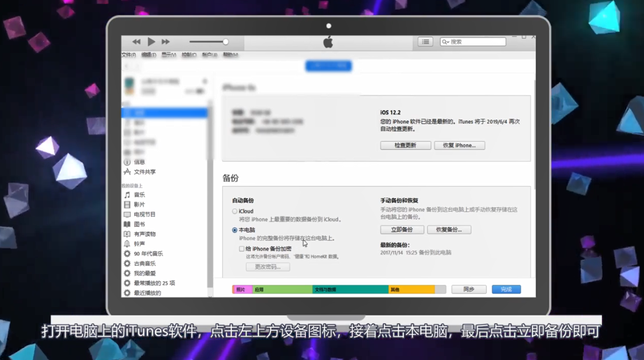Open 最近播放的 playlist gear
This screenshot has width=644, height=360.
[x=127, y=292]
